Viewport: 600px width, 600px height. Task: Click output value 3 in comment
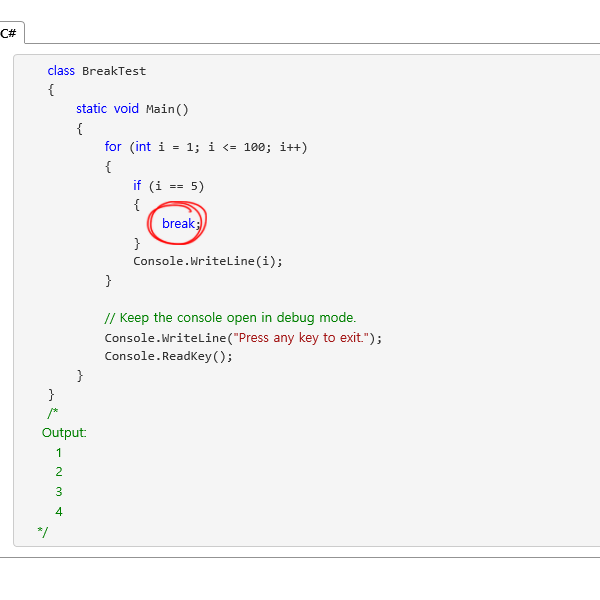coord(59,492)
